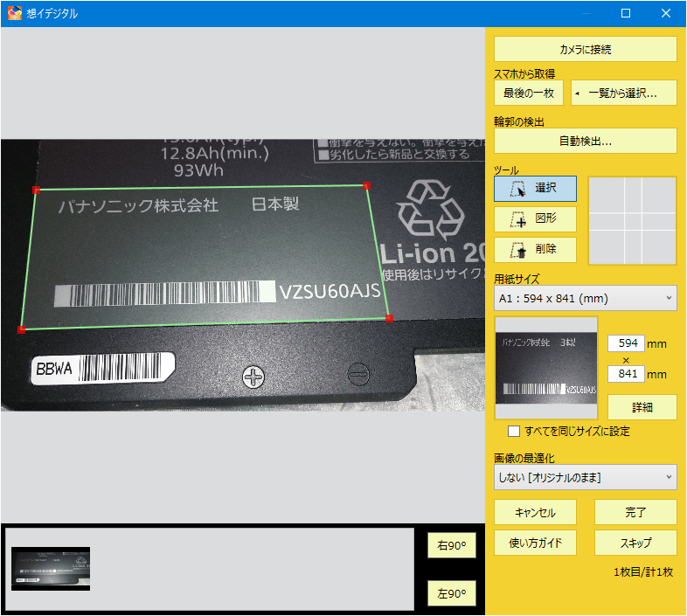Open the 詳細 details button

pyautogui.click(x=642, y=407)
